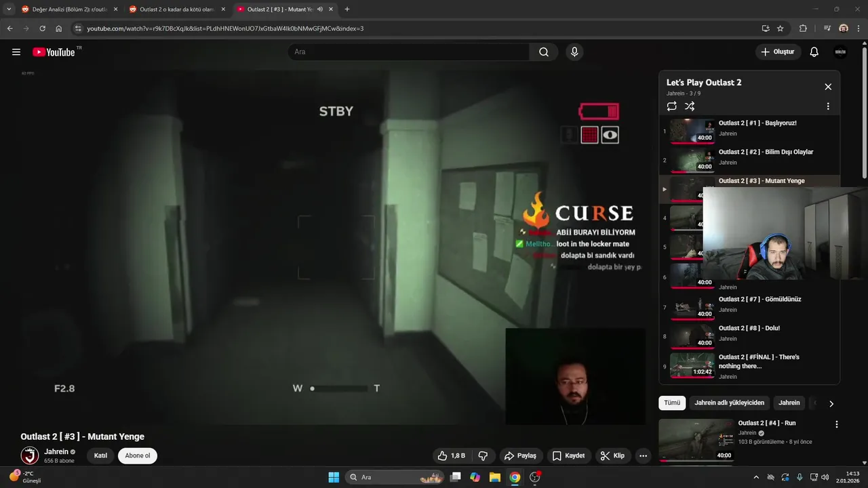Select the Jahrein adlı yükleyiciden chip
Image resolution: width=868 pixels, height=488 pixels.
pos(729,403)
